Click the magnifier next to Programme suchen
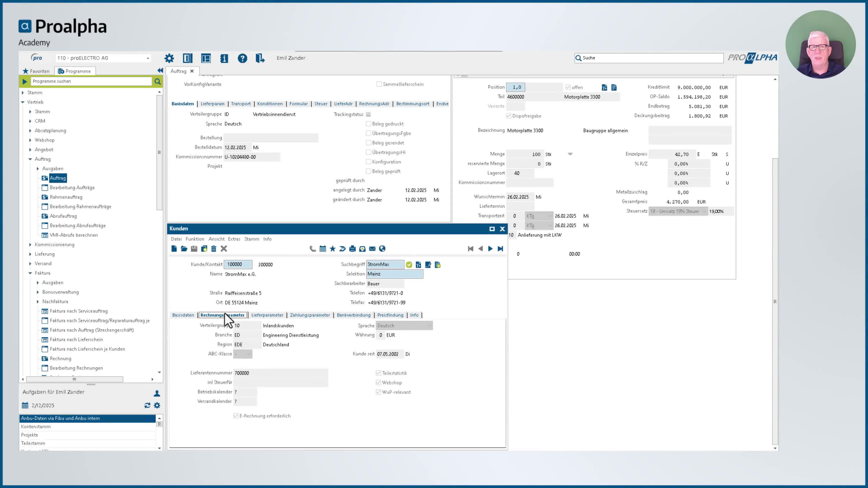Viewport: 868px width, 488px height. [157, 81]
